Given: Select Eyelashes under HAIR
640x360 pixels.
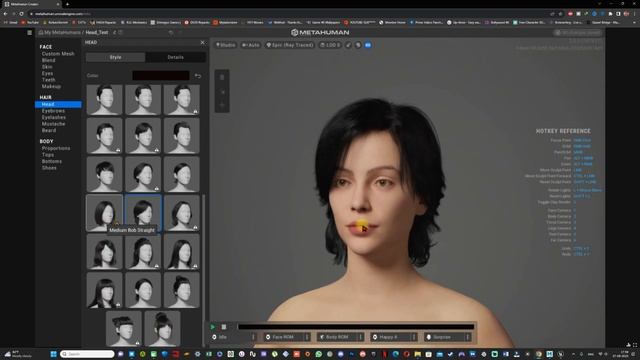Looking at the screenshot, I should 53,118.
